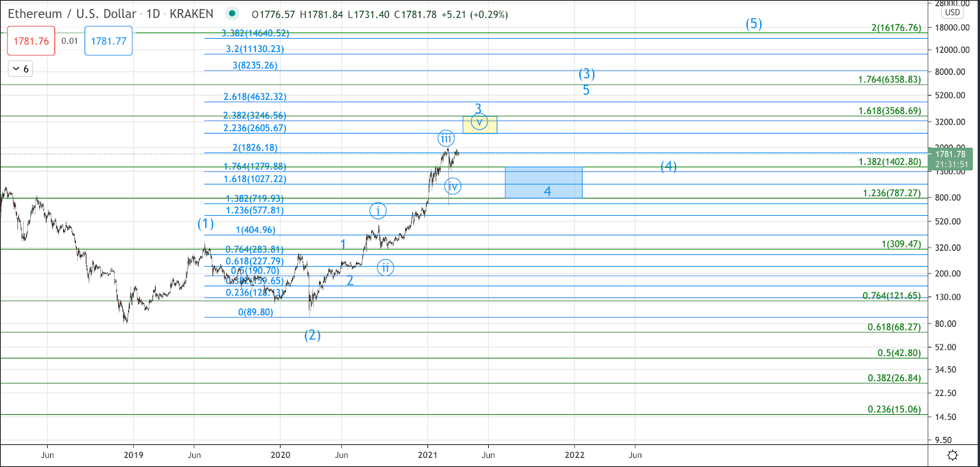The width and height of the screenshot is (980, 467).
Task: Click the Fibonacci level 2.236(2605.67)
Action: point(255,128)
